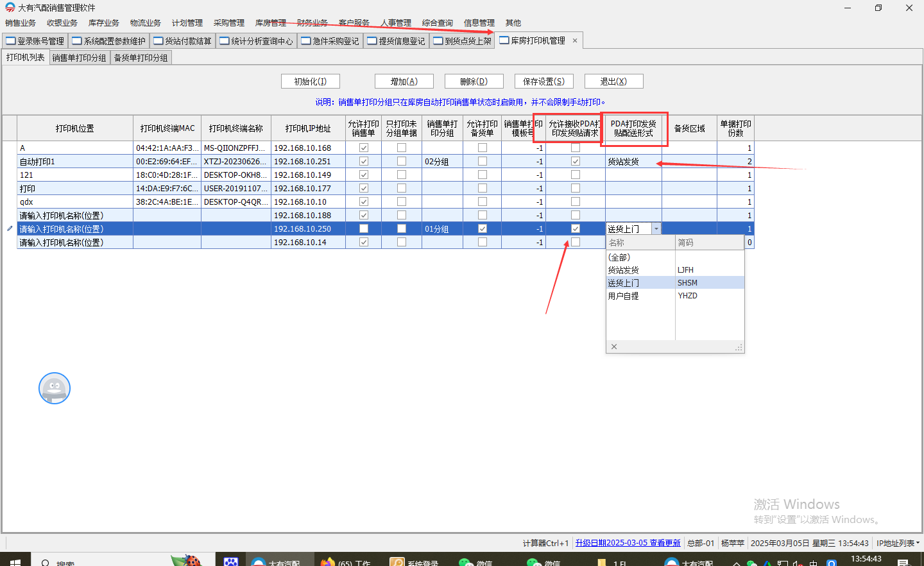Click the X at dropdown popup bottom

614,347
